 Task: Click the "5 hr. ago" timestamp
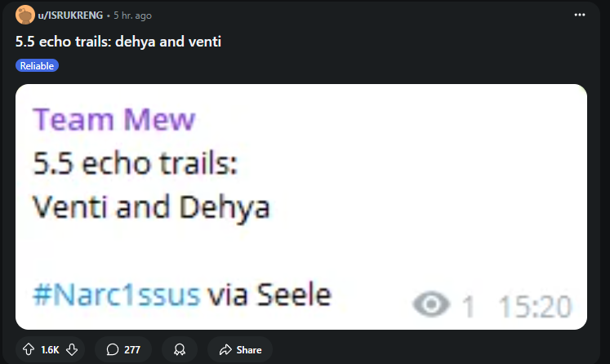click(x=131, y=16)
